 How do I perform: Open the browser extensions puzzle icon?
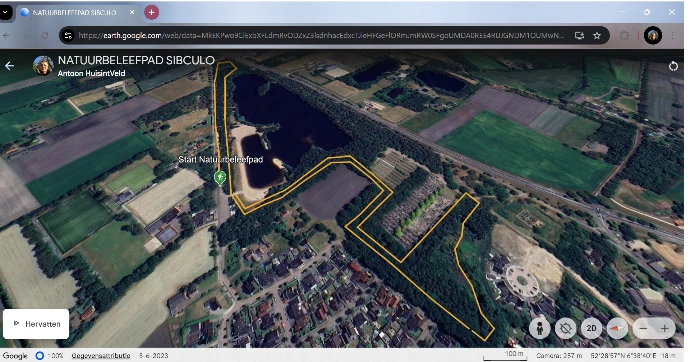[x=624, y=36]
